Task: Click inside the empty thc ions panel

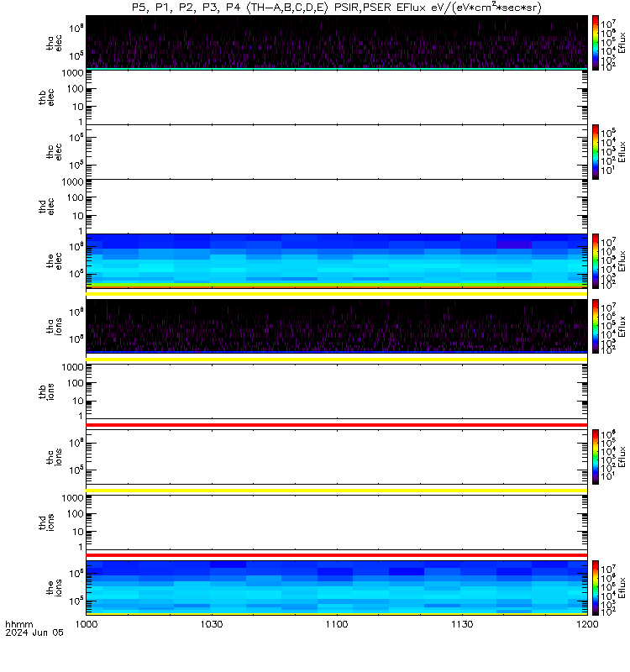Action: pyautogui.click(x=337, y=457)
